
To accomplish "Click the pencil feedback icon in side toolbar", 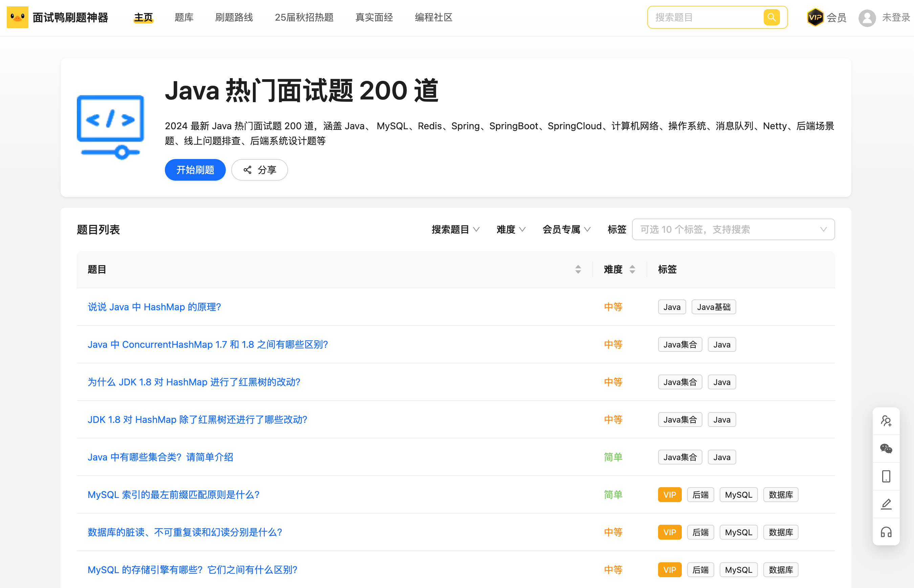I will (886, 504).
